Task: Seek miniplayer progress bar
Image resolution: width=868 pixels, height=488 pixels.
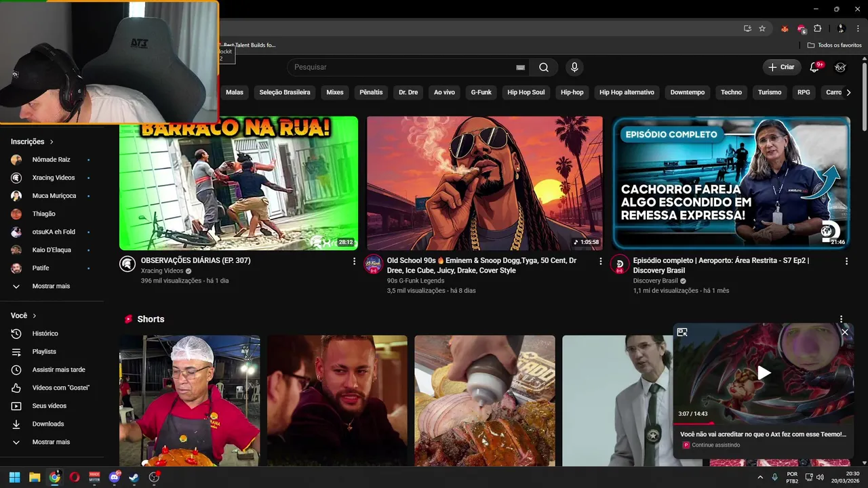Action: pyautogui.click(x=764, y=423)
